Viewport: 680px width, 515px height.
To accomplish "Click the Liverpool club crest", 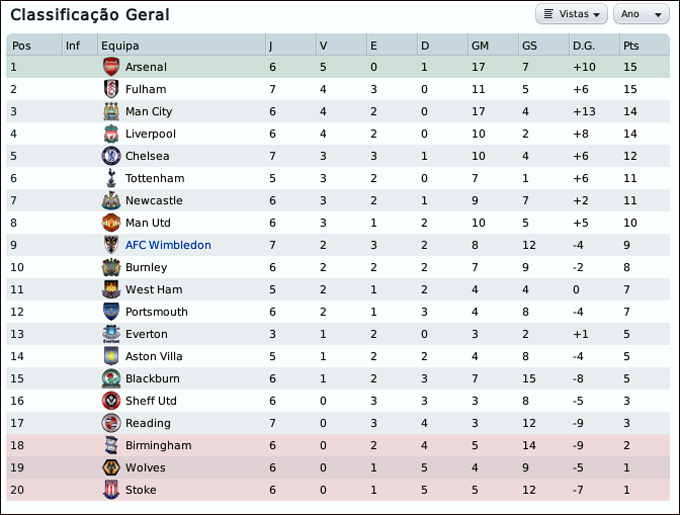I will [110, 134].
